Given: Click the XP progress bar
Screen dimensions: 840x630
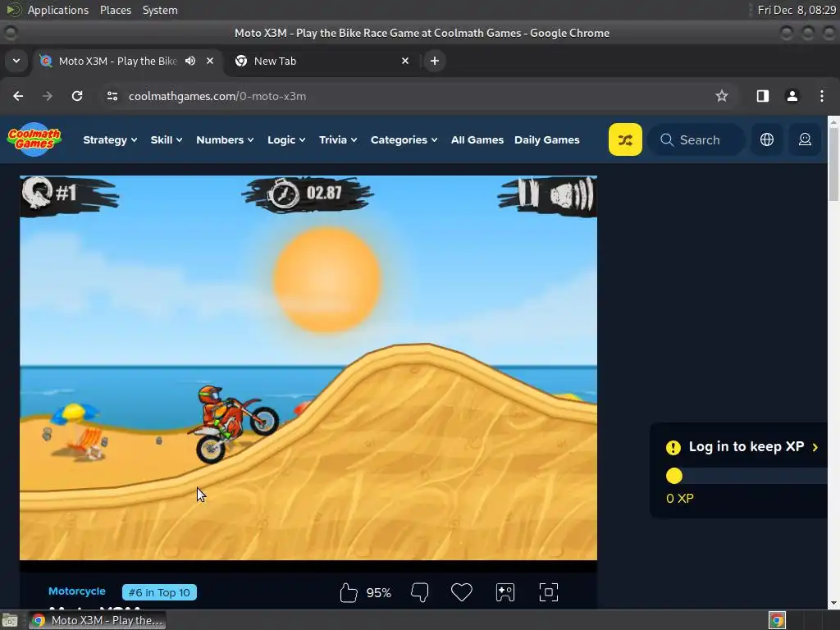Looking at the screenshot, I should (747, 476).
